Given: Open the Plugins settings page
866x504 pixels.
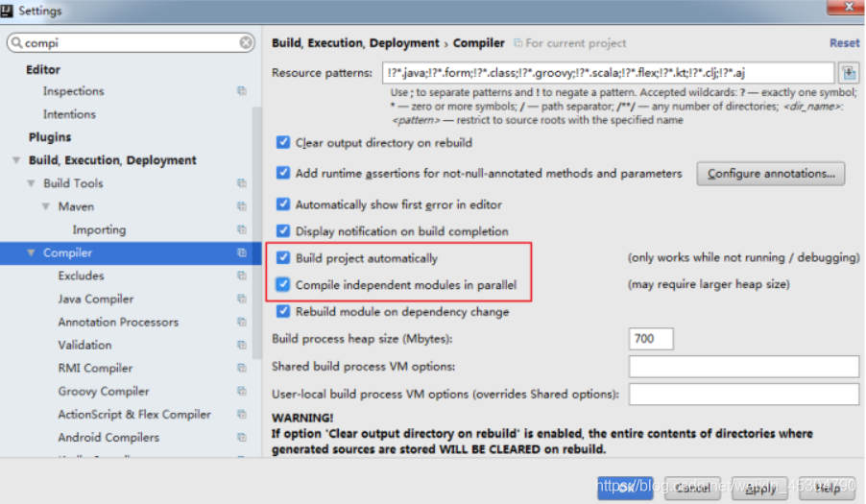Looking at the screenshot, I should pos(50,137).
